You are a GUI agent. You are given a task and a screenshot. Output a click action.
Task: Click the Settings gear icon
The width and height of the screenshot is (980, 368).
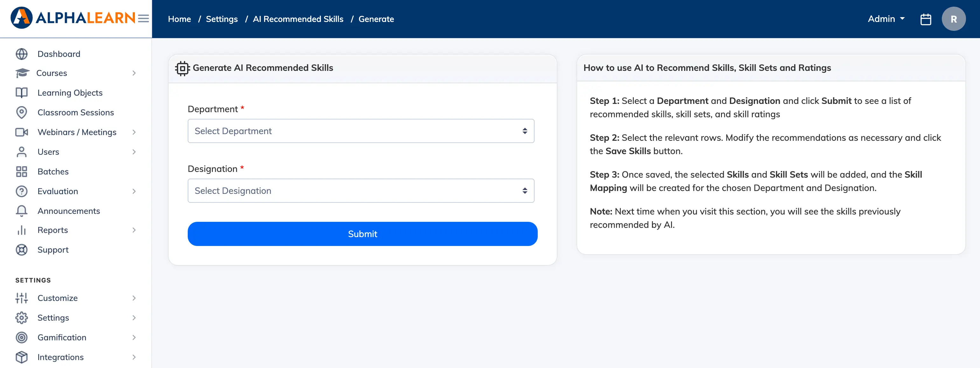[22, 318]
